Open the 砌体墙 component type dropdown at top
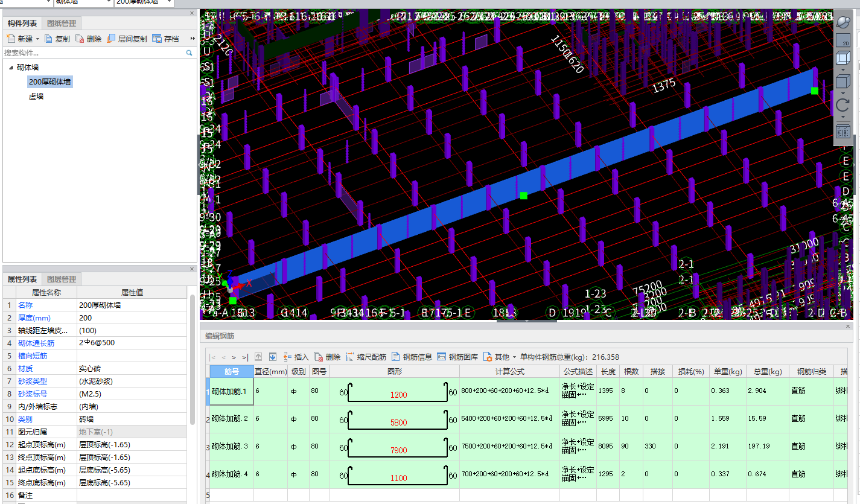Screen dimensions: 860x504 (x=107, y=2)
